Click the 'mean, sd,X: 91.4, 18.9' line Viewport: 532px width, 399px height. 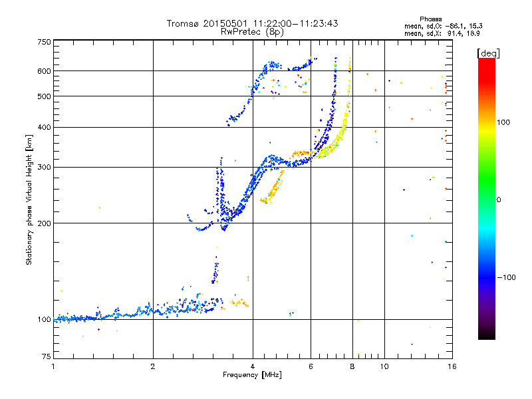[442, 33]
